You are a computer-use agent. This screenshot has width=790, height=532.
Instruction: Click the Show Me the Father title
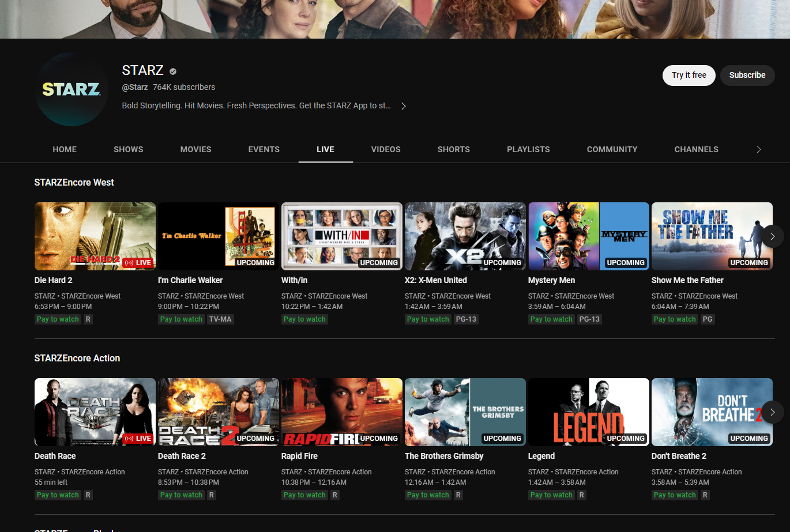tap(687, 280)
